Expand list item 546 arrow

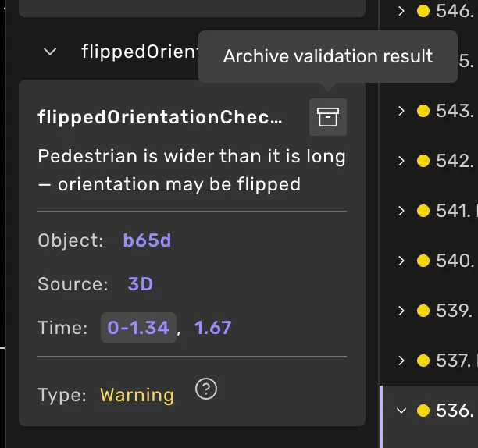[x=401, y=11]
